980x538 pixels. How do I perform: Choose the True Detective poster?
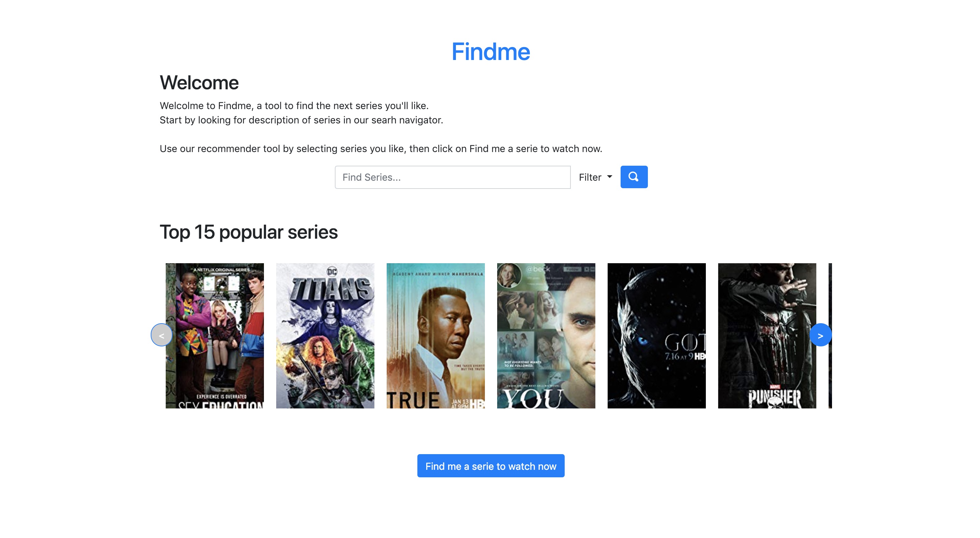pyautogui.click(x=435, y=335)
